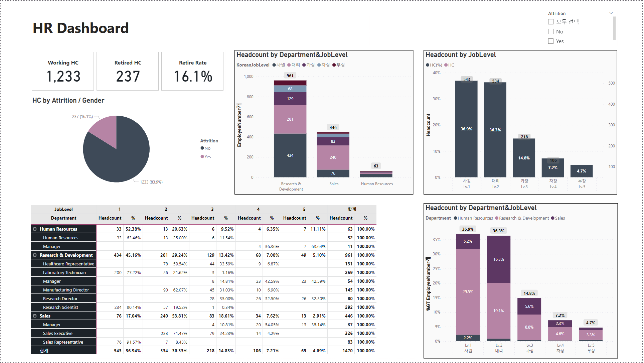This screenshot has width=644, height=363.
Task: Click the Attrition slicer scrollbar
Action: [614, 28]
